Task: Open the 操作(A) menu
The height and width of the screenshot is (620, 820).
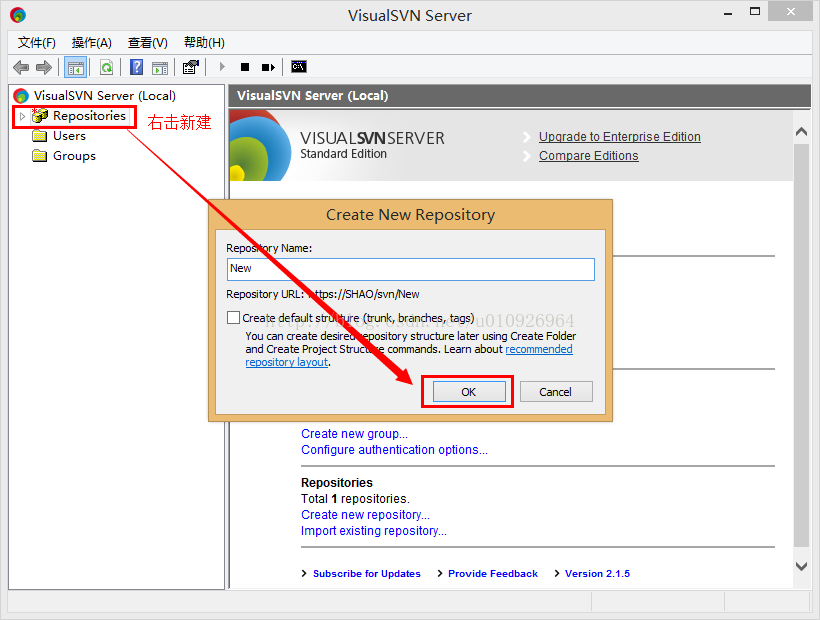Action: click(92, 42)
